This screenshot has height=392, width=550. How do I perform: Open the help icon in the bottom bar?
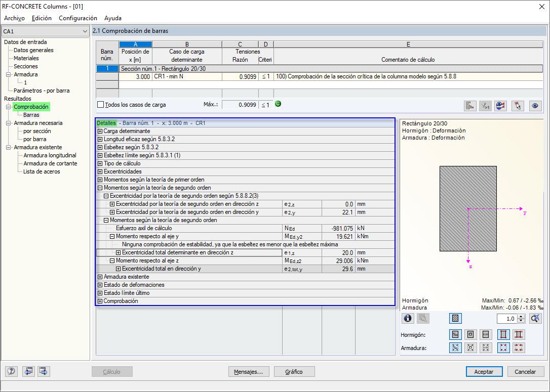coord(11,371)
